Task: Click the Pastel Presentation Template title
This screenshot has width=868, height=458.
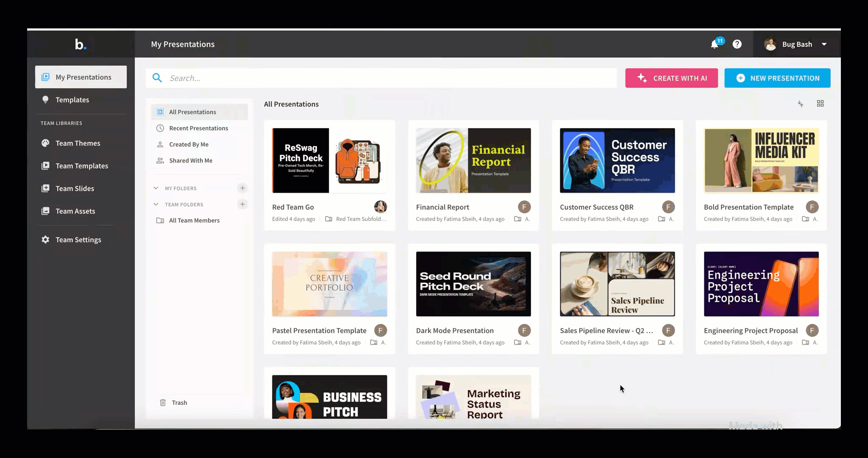Action: click(x=319, y=330)
